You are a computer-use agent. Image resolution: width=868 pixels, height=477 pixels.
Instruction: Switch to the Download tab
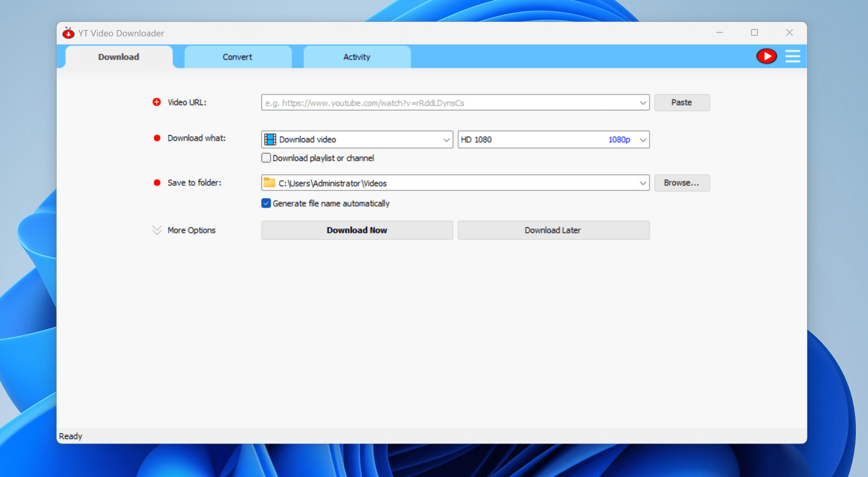[119, 57]
